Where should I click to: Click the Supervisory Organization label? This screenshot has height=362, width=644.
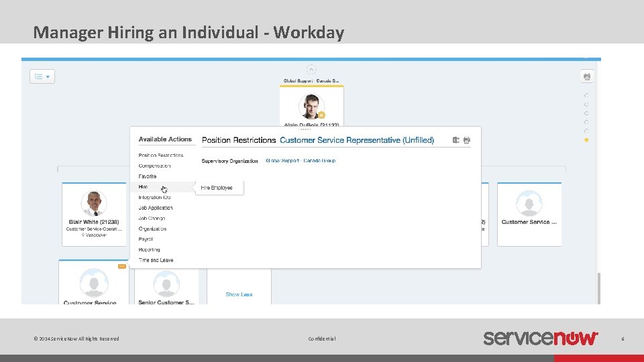tap(229, 161)
